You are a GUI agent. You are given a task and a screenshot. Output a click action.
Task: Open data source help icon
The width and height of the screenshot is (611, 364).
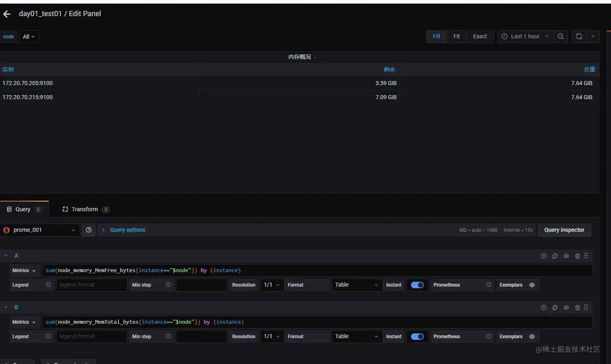tap(89, 230)
